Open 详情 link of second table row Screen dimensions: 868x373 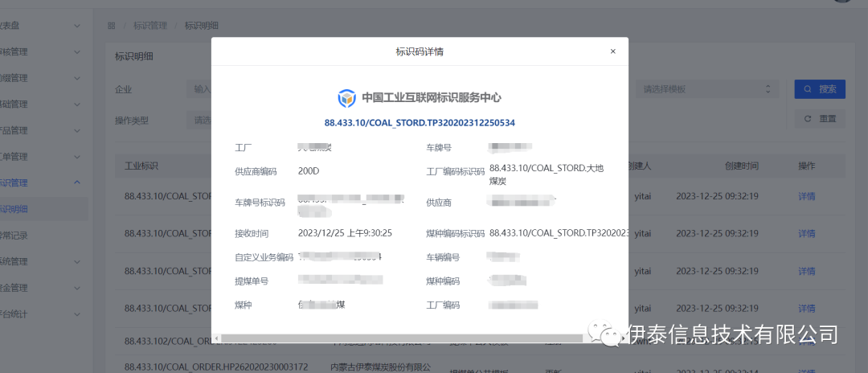pos(806,233)
